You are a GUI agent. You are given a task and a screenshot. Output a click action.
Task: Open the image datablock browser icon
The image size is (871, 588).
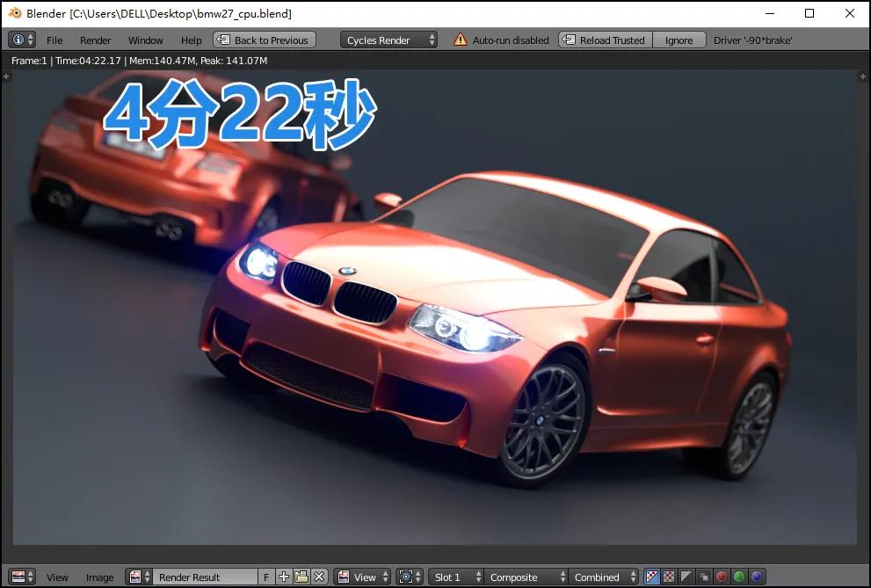click(x=139, y=577)
